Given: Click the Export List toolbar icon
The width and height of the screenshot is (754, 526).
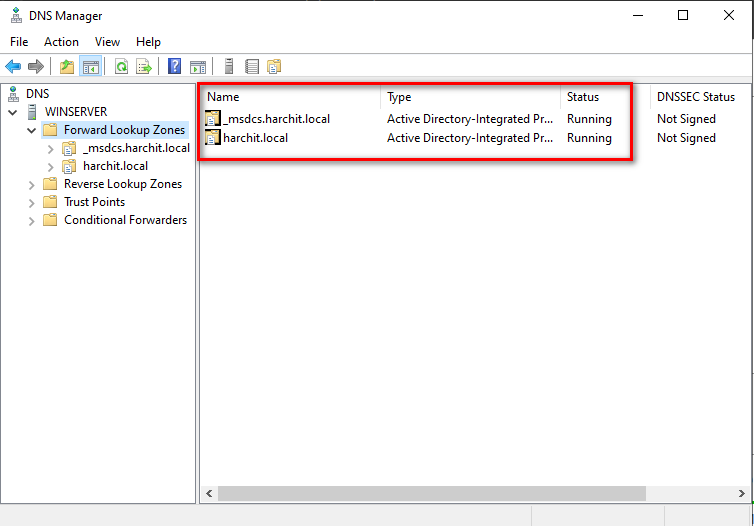Looking at the screenshot, I should 144,67.
